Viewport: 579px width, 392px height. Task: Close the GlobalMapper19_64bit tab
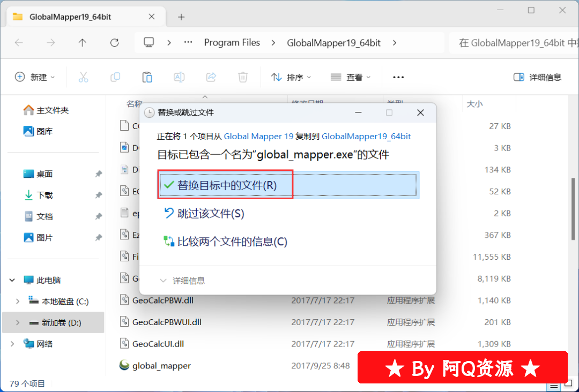coord(151,17)
